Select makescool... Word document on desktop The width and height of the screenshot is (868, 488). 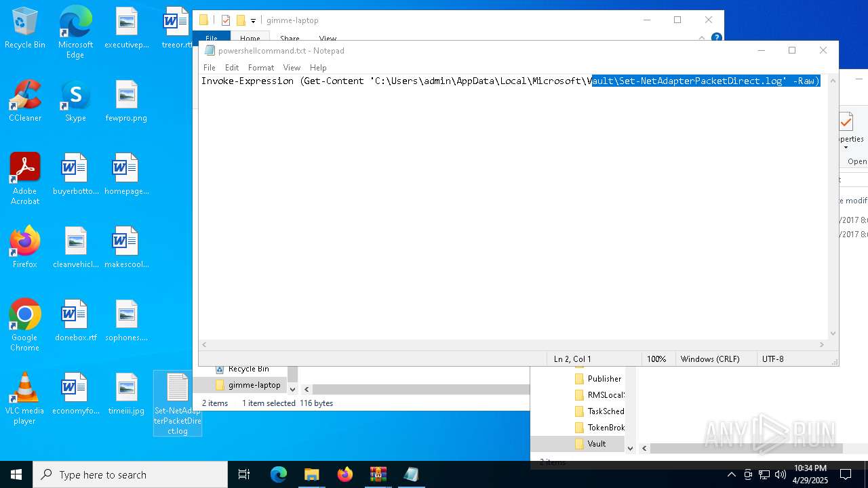click(126, 247)
